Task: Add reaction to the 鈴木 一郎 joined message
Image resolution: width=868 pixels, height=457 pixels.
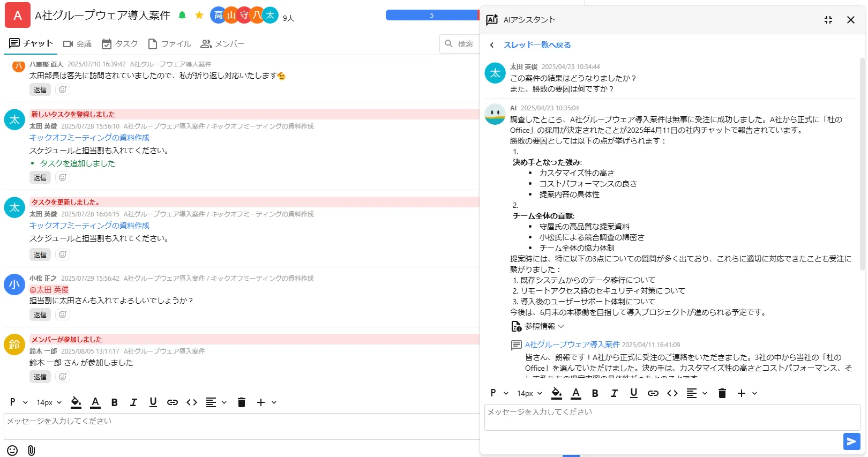Action: pyautogui.click(x=63, y=377)
